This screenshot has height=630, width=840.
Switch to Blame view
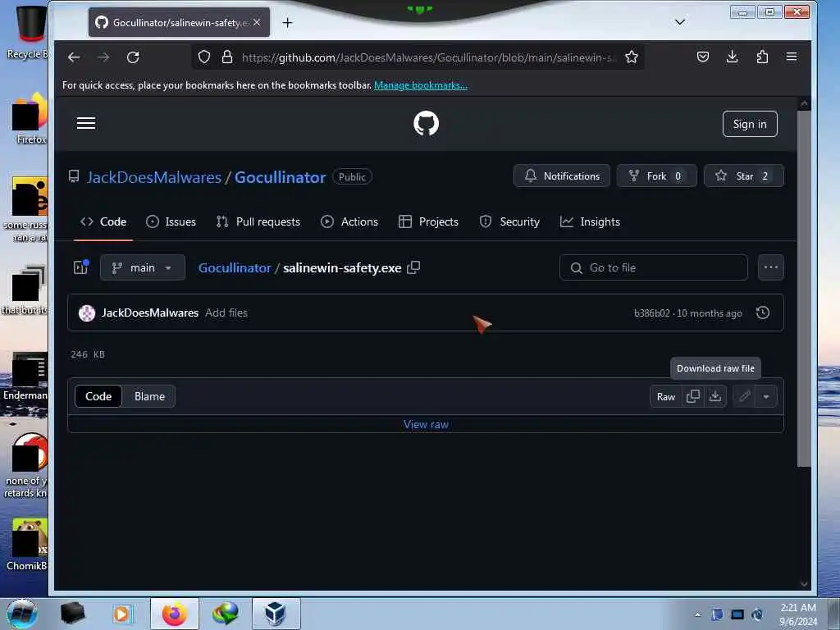pos(149,396)
